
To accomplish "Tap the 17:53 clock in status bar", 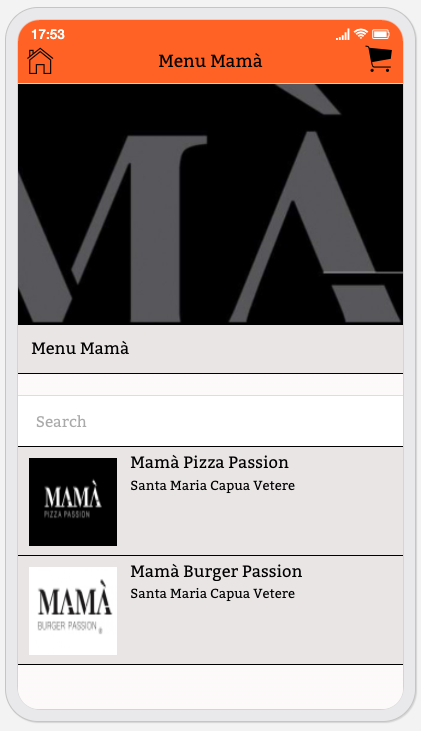I will point(48,34).
